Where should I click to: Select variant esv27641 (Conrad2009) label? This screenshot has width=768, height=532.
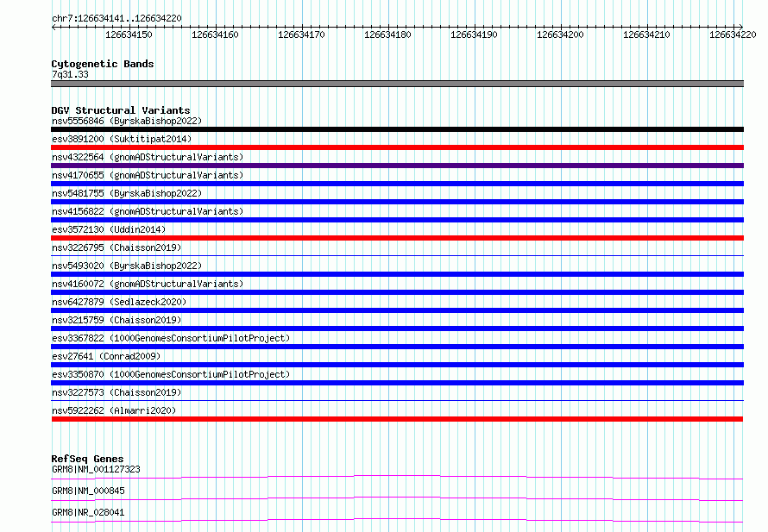click(106, 356)
